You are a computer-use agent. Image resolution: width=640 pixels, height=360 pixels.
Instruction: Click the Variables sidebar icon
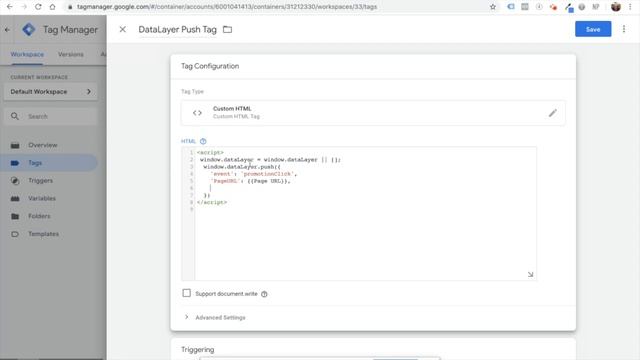click(15, 198)
